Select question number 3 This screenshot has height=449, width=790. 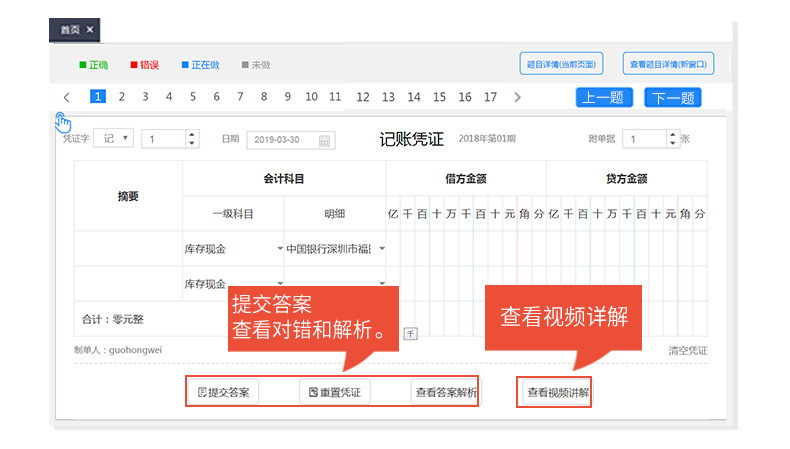click(145, 96)
